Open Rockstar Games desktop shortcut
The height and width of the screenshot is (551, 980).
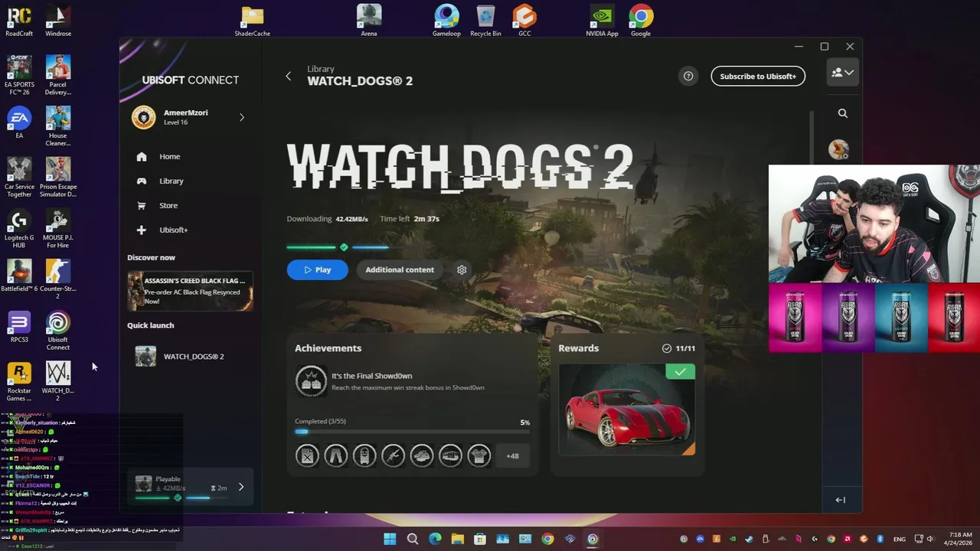tap(19, 382)
